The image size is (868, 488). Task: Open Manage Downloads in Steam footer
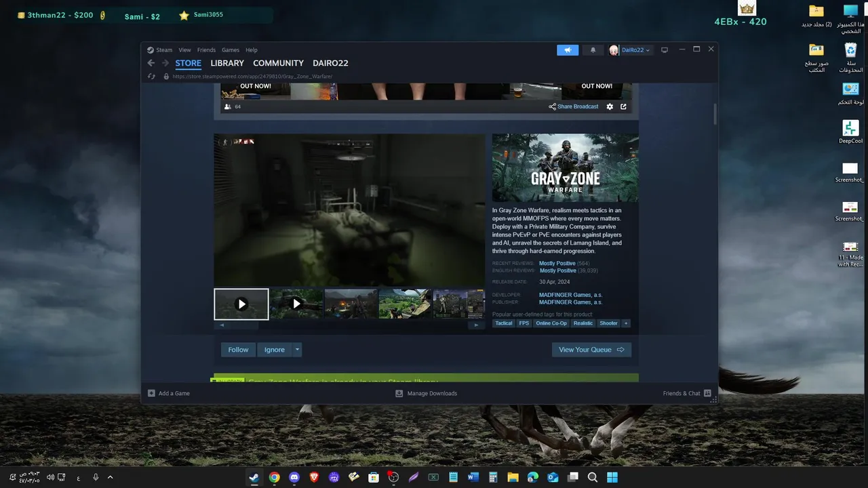427,393
